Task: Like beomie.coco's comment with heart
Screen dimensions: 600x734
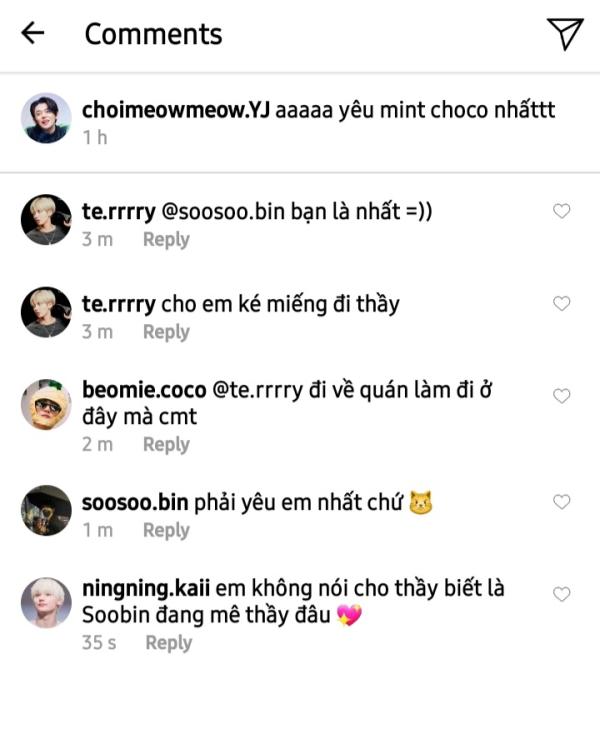Action: [561, 396]
